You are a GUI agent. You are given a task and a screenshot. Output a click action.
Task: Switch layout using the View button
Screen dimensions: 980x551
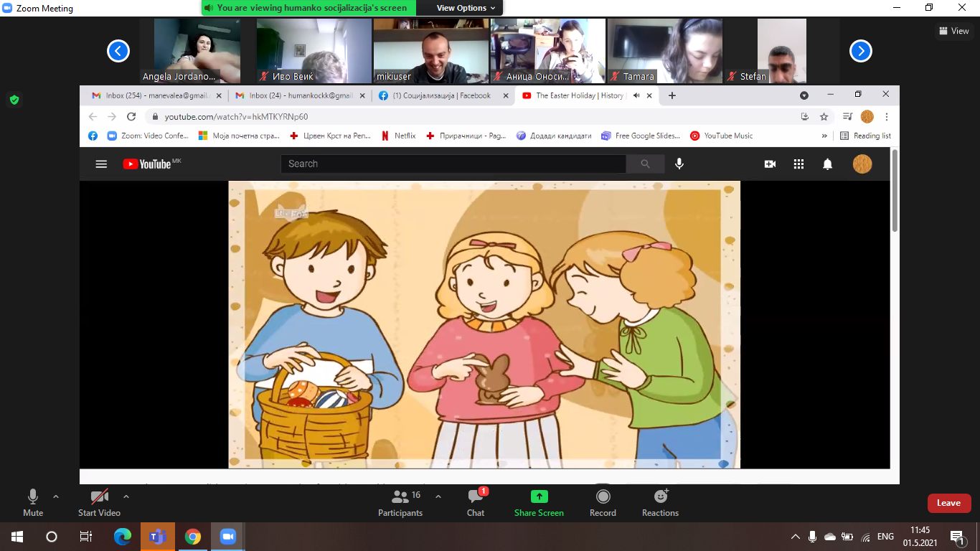(x=954, y=31)
